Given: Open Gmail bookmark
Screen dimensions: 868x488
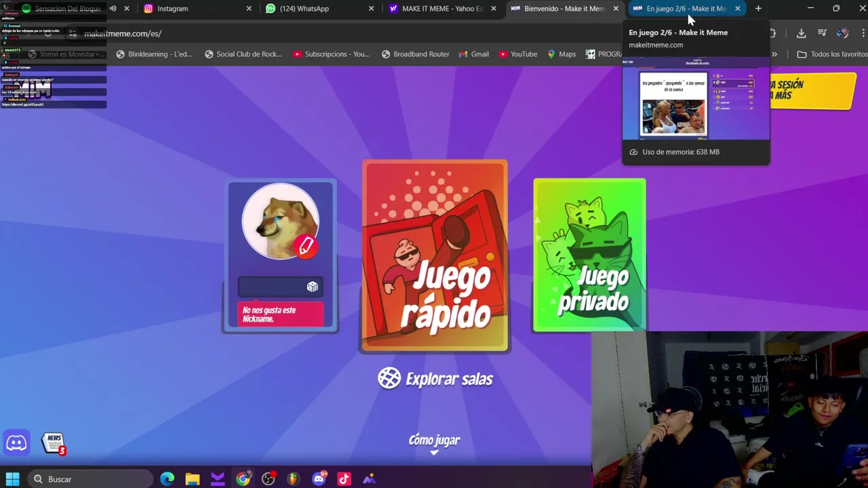Looking at the screenshot, I should 474,54.
